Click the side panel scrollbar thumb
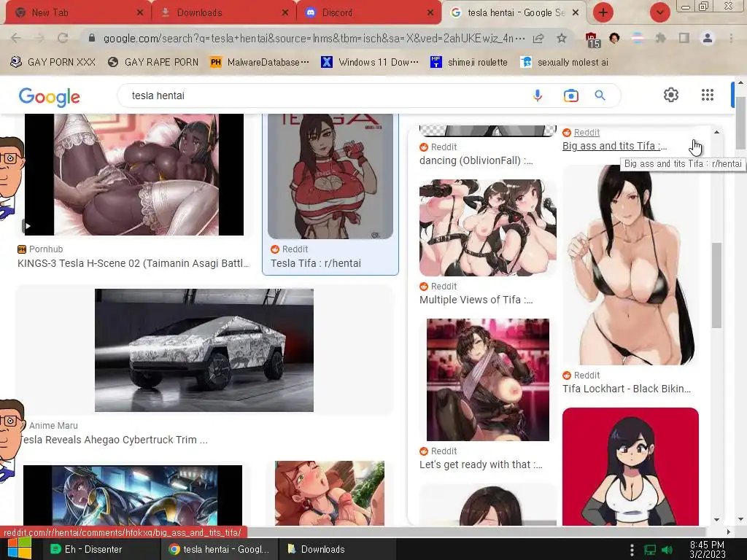747x560 pixels. pyautogui.click(x=716, y=285)
